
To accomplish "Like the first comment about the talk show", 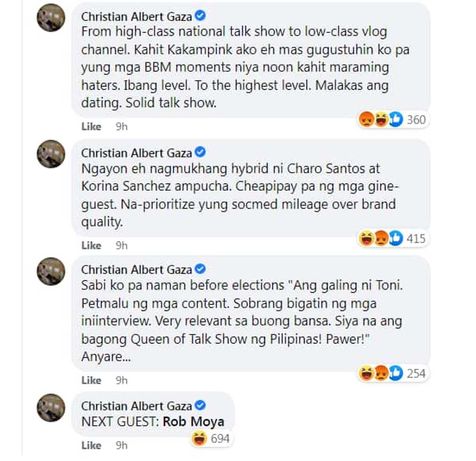I will (x=92, y=126).
